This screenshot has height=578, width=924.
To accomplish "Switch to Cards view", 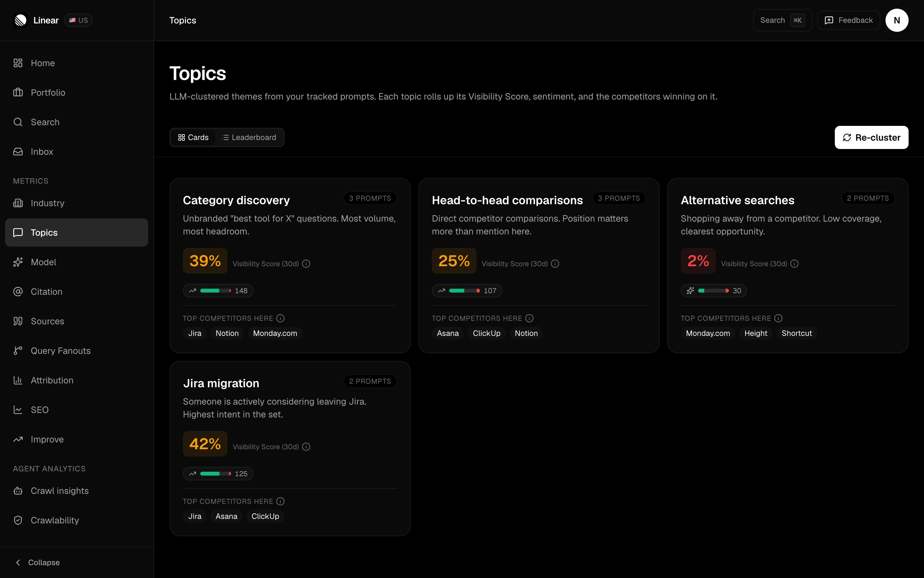I will coord(193,137).
